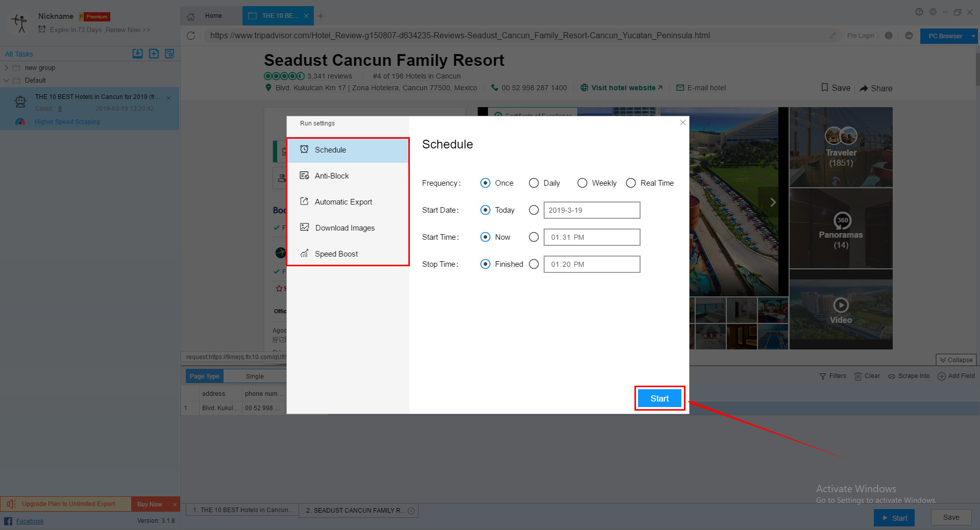This screenshot has width=980, height=530.
Task: Close THE 10 BE... browser tab
Action: [x=306, y=16]
